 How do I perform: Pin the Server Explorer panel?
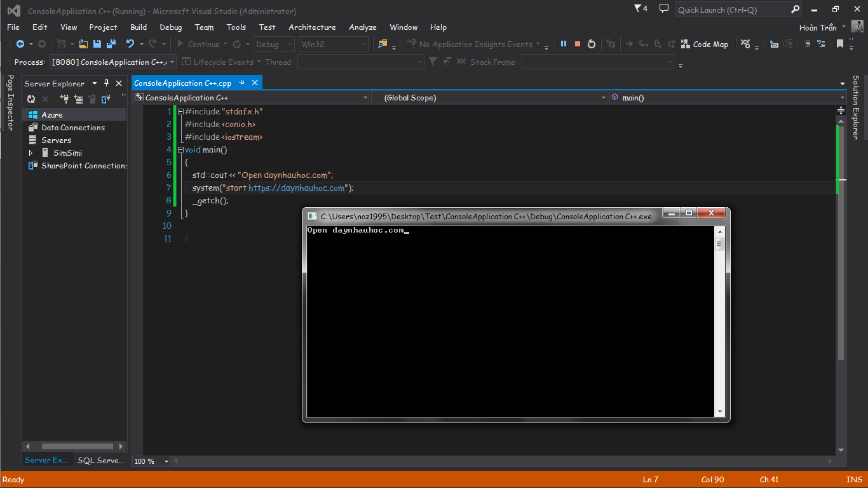[x=106, y=83]
